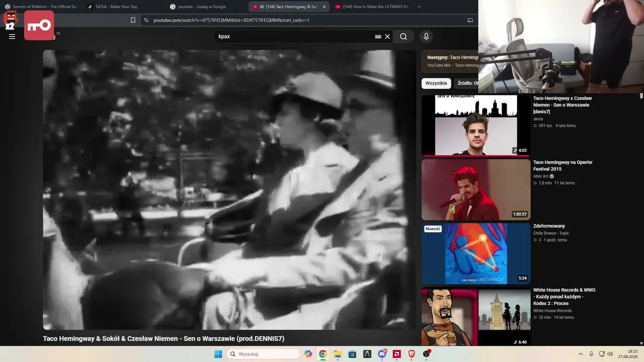Open the video title Sen o Warszawie (prod.DENNIS7)
Screen dimensions: 644x362
[x=164, y=339]
